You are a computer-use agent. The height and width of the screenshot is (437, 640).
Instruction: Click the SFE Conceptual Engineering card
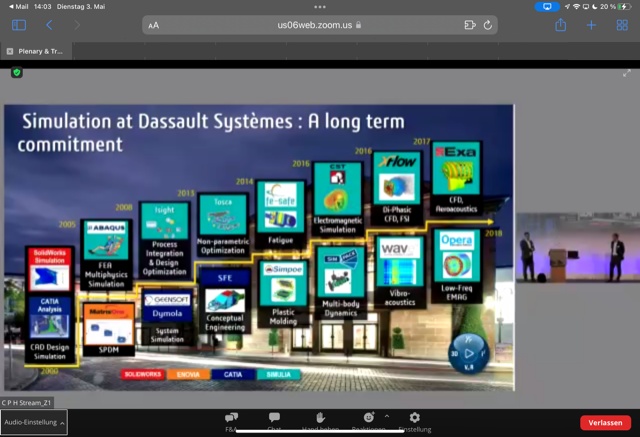[x=225, y=300]
